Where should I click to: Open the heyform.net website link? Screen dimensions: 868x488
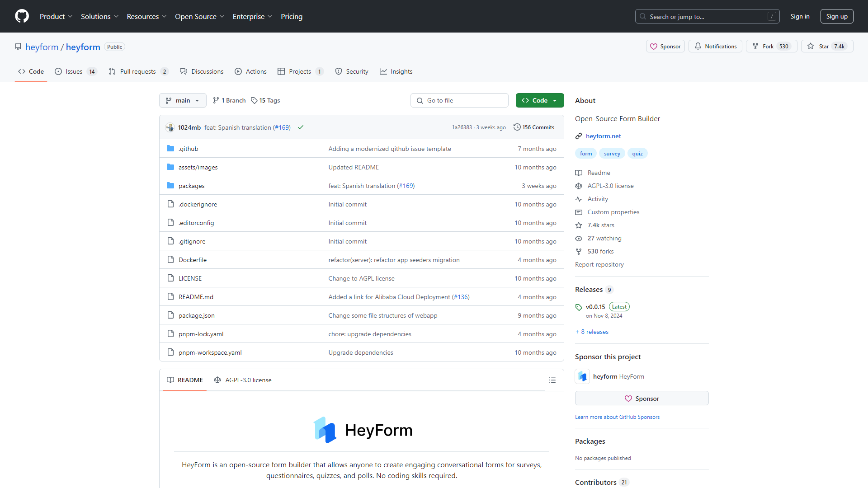(604, 136)
